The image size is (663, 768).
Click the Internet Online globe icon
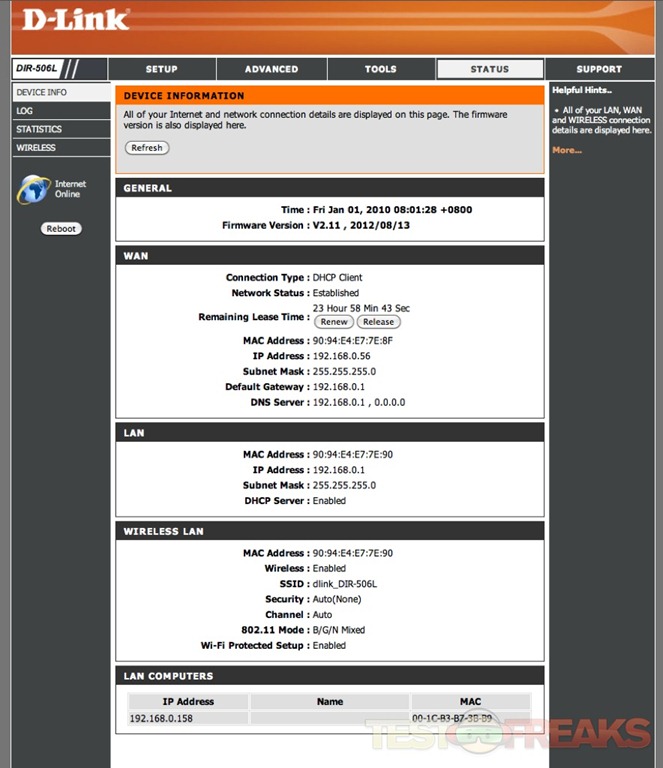point(33,189)
